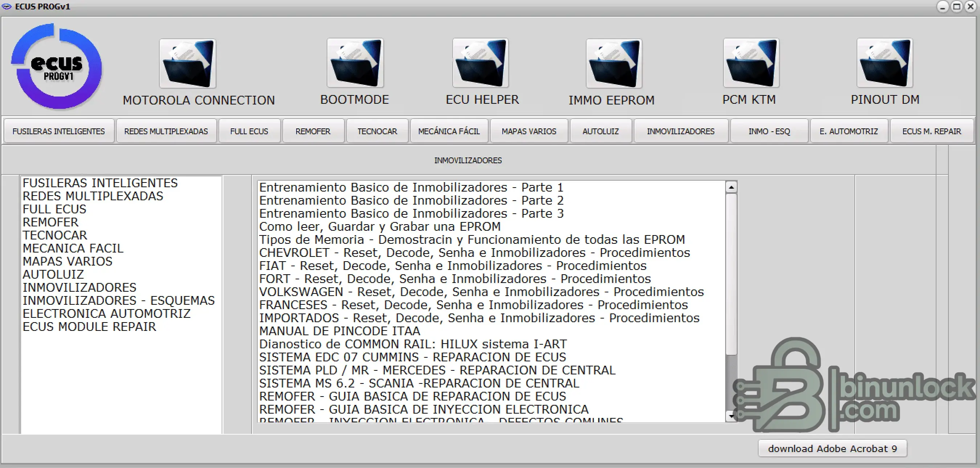Click the MAPAS VARIOS button
This screenshot has width=980, height=468.
point(529,131)
